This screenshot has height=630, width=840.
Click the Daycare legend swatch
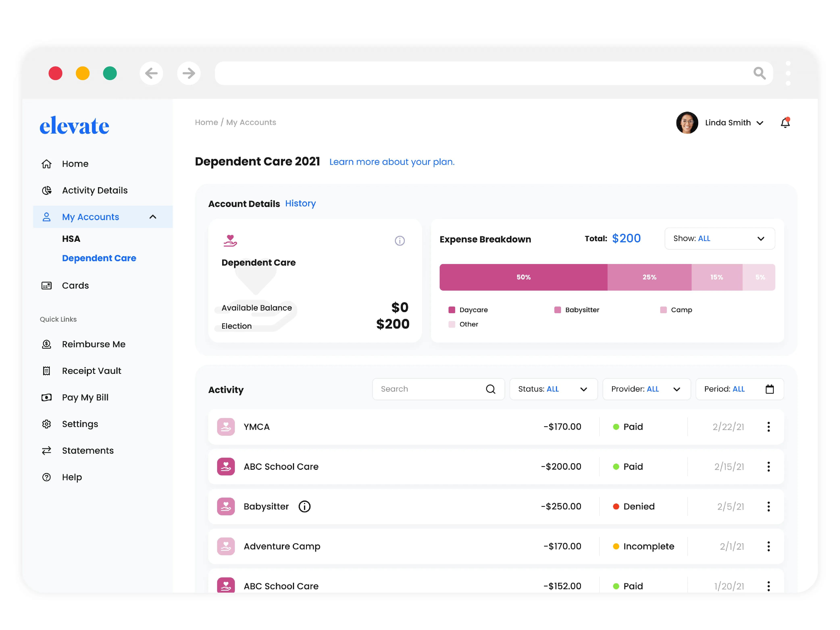[x=452, y=310]
